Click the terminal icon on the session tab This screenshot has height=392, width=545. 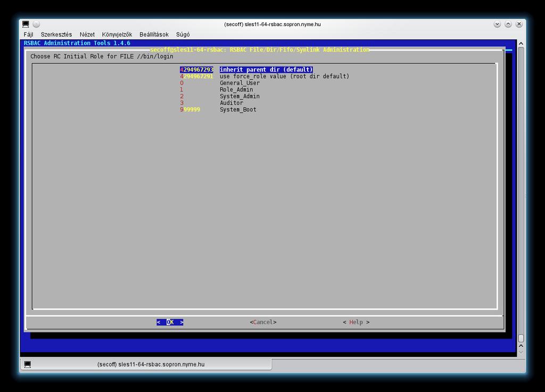tap(28, 364)
